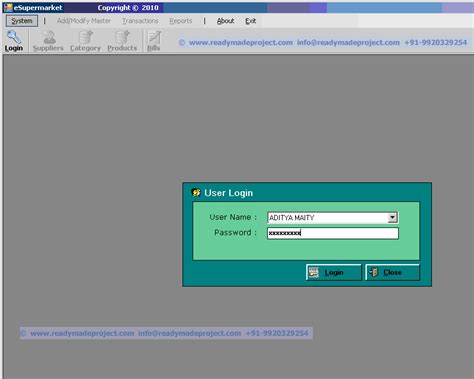Click the Login key icon in toolbar
The height and width of the screenshot is (379, 474).
pyautogui.click(x=13, y=41)
